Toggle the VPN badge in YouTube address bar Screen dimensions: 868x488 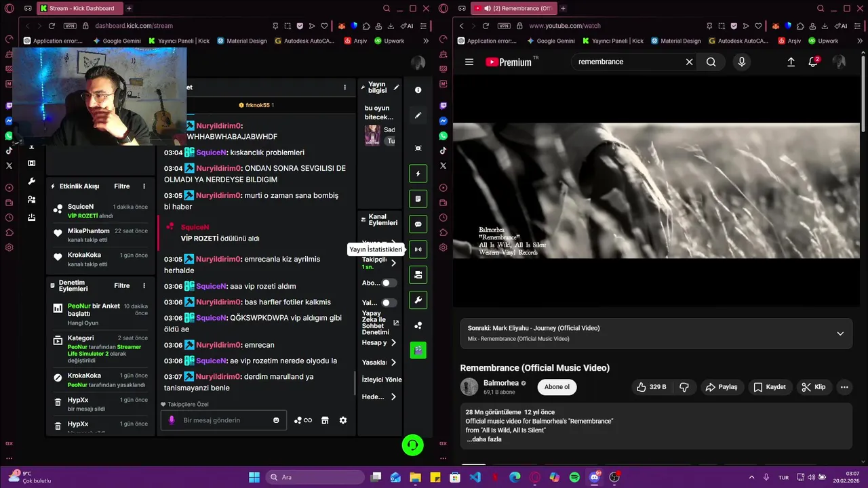coord(503,26)
